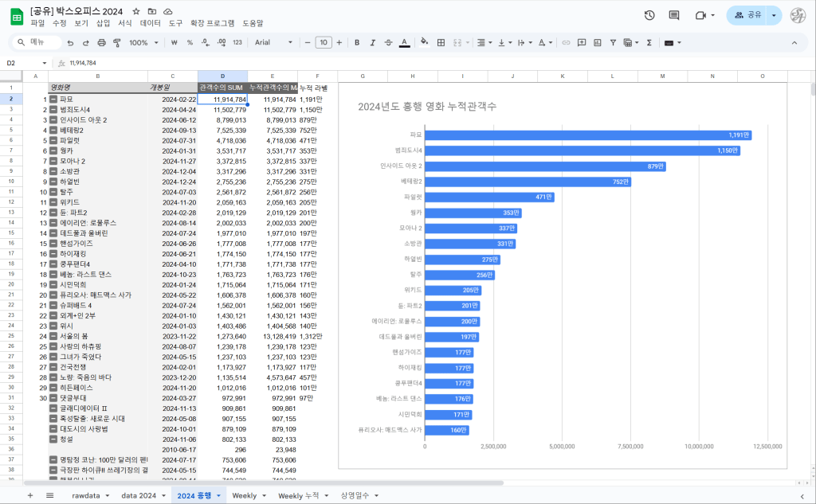This screenshot has width=816, height=504.
Task: Collapse the 파묘 pivot row group
Action: point(53,100)
